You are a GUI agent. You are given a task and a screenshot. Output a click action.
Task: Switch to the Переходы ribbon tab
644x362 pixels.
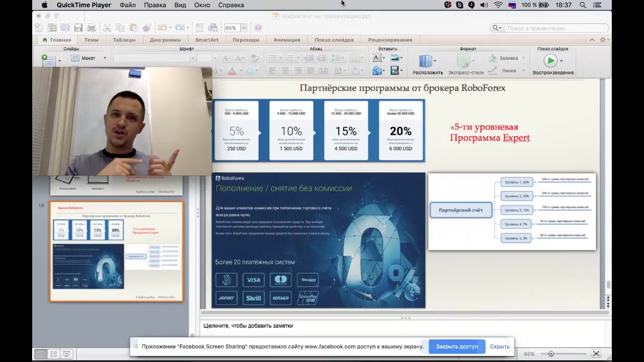[246, 40]
